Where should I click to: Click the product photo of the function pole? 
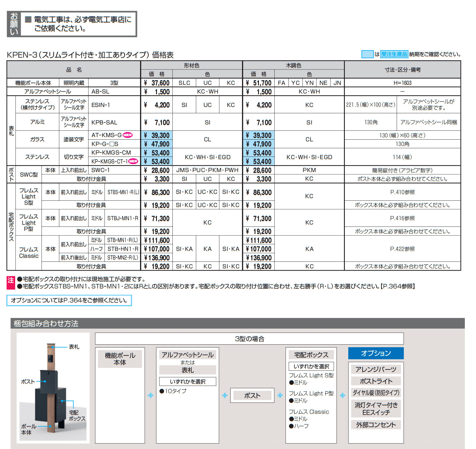pyautogui.click(x=53, y=388)
